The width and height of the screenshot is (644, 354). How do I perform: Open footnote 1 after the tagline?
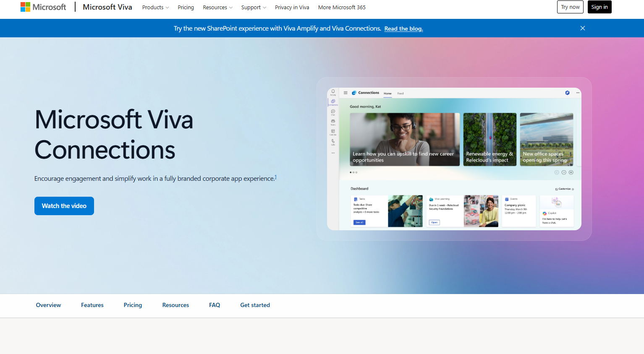pos(275,177)
